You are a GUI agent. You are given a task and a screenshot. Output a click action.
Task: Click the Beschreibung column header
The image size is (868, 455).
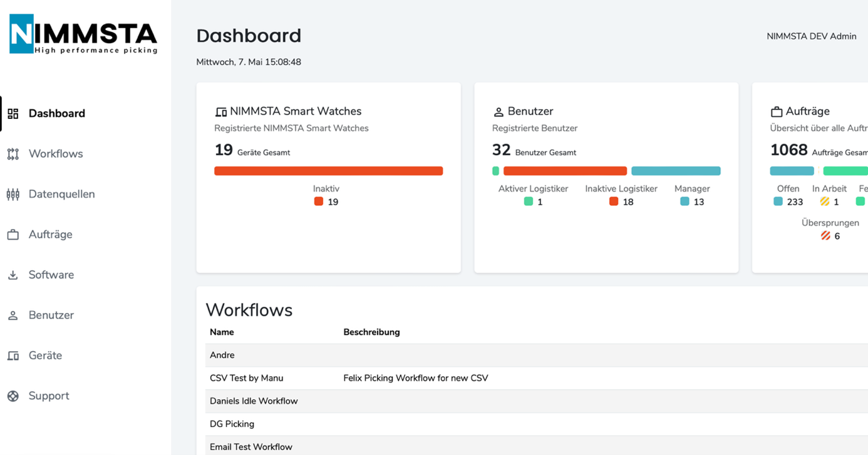click(371, 332)
